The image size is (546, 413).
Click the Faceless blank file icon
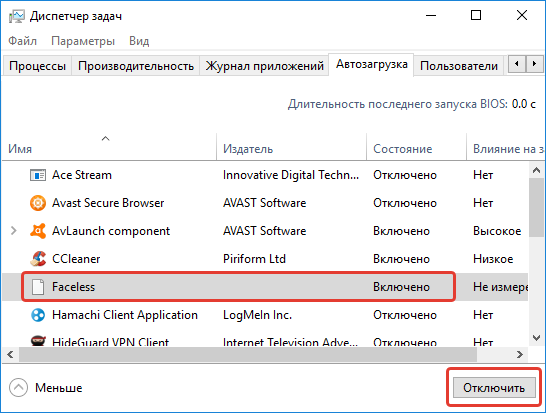[38, 287]
